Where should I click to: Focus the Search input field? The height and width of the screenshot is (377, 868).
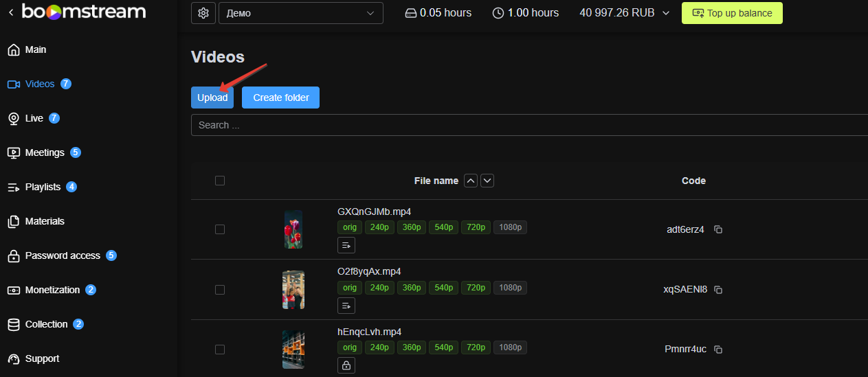click(x=529, y=125)
